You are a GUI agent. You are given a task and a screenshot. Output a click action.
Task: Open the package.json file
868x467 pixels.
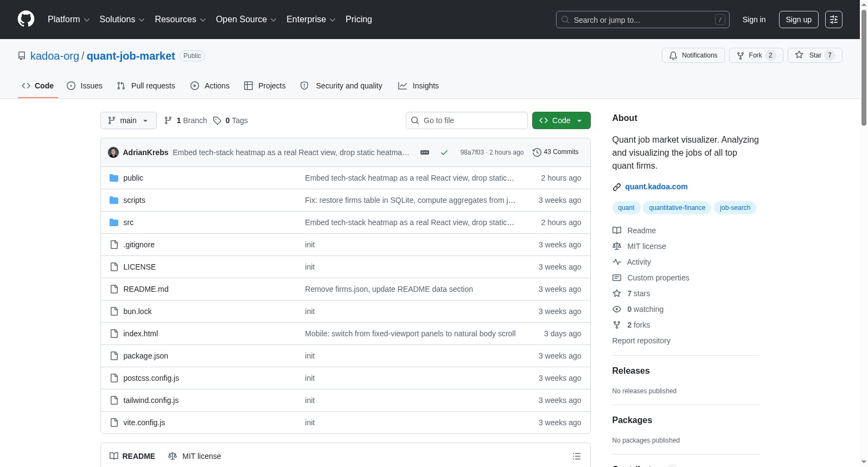(145, 356)
